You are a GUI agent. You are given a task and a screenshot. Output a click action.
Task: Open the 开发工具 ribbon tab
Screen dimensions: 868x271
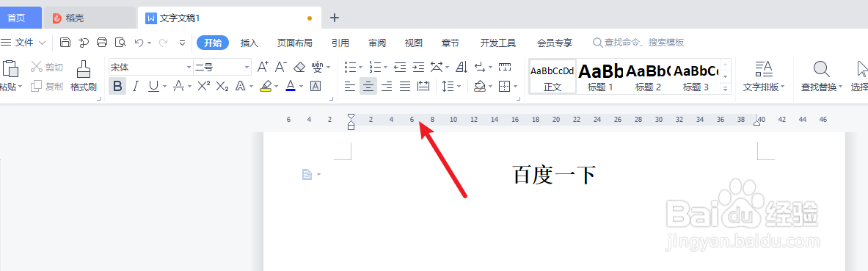(497, 43)
